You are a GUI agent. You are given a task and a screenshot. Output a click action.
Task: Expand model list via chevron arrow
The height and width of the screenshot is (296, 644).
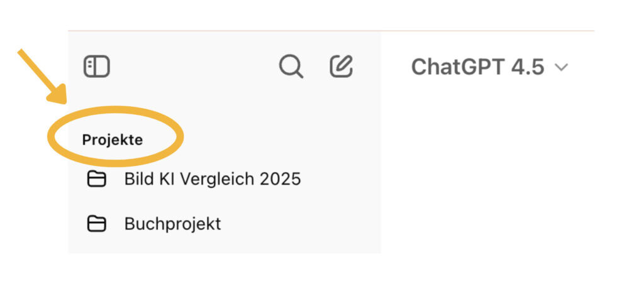click(x=562, y=67)
